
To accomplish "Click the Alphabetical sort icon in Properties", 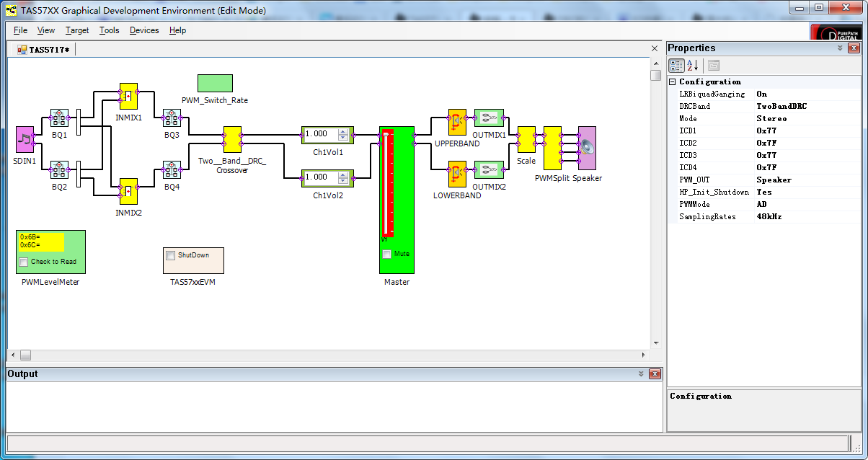I will (693, 65).
